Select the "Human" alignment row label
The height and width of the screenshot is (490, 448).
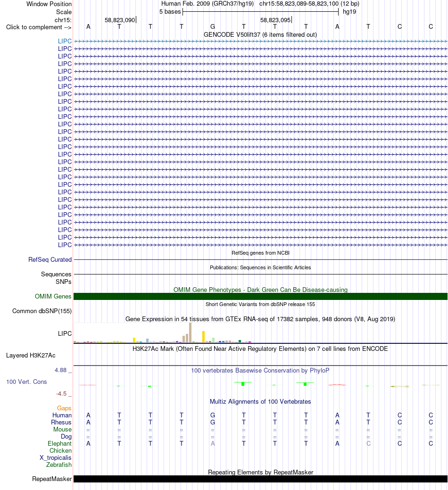[x=62, y=415]
